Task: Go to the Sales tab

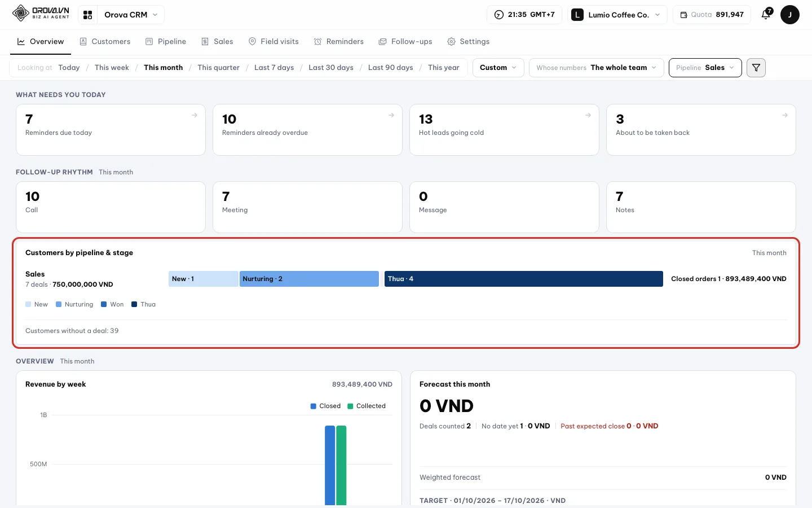Action: [x=217, y=42]
